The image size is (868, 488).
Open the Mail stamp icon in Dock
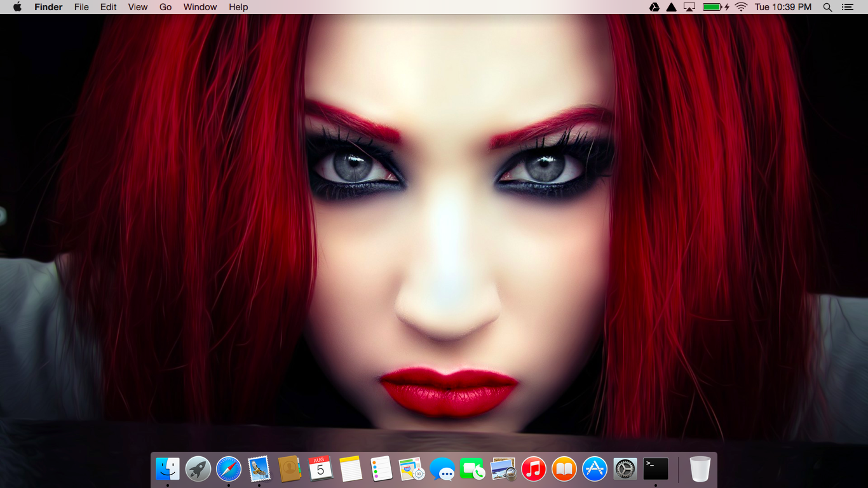coord(259,470)
